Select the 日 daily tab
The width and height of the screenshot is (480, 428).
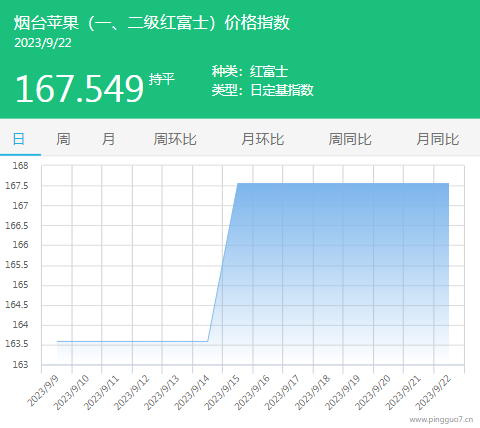point(19,139)
